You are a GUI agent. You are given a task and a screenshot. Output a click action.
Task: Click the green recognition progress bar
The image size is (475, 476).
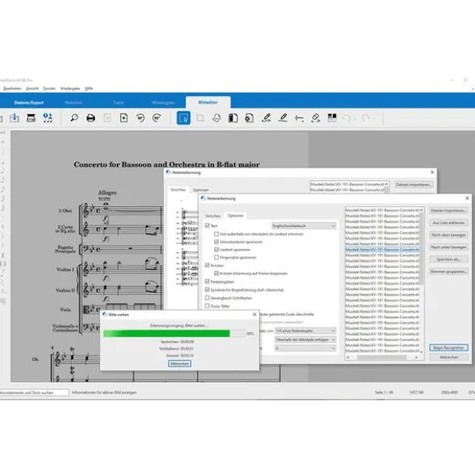click(x=174, y=333)
